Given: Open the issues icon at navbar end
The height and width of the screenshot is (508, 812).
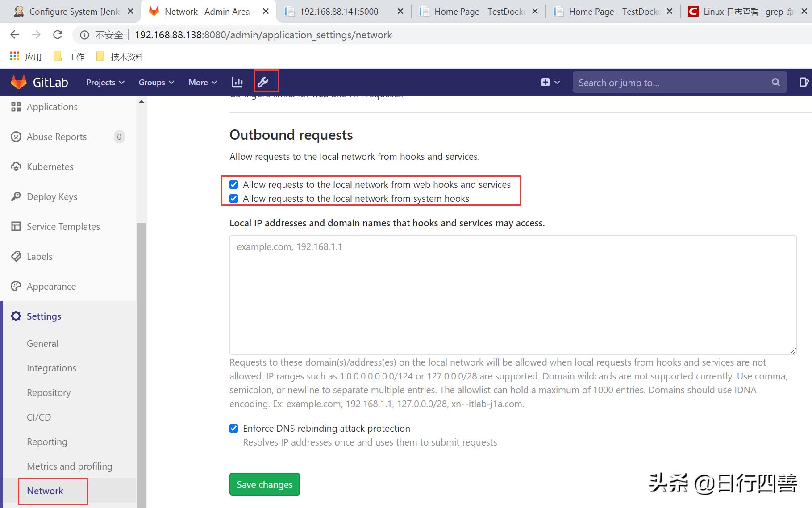Looking at the screenshot, I should click(803, 82).
